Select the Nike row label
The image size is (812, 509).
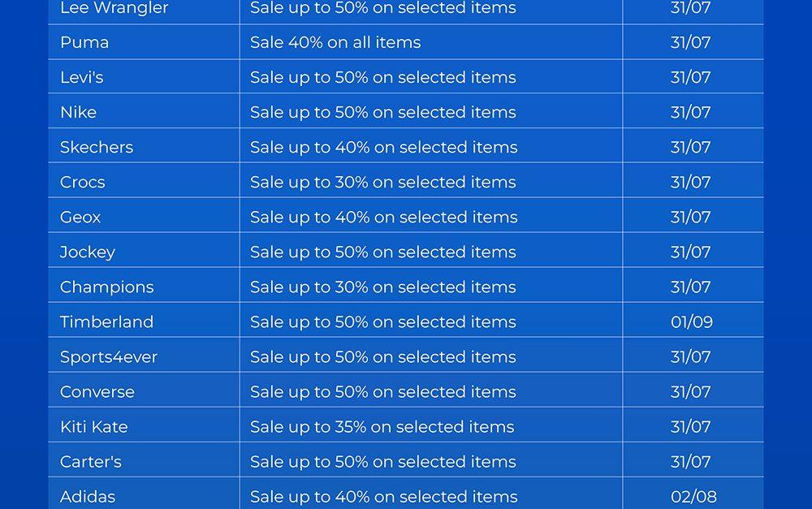78,112
